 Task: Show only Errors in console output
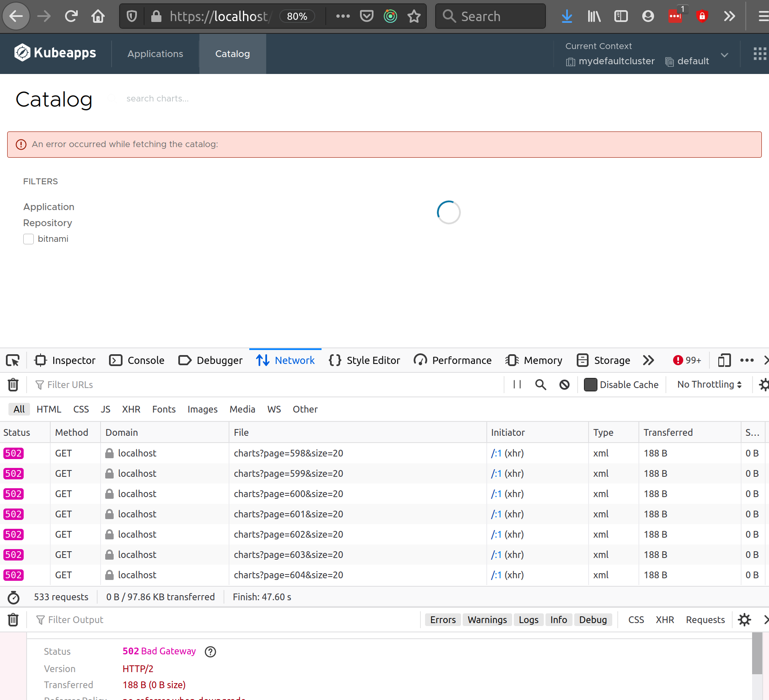(442, 620)
